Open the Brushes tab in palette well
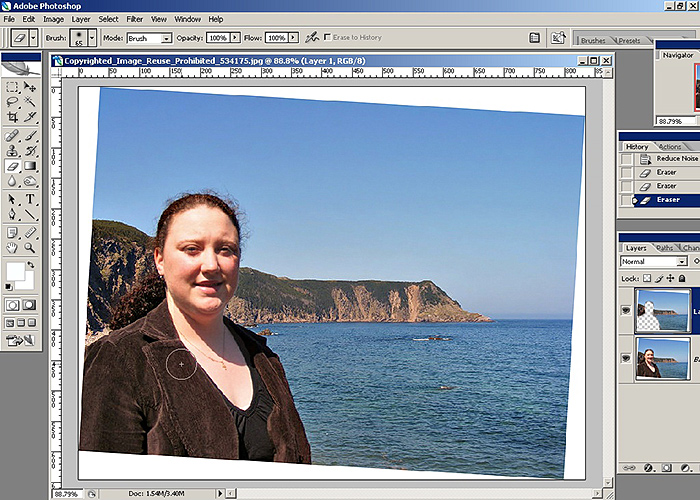 (593, 41)
